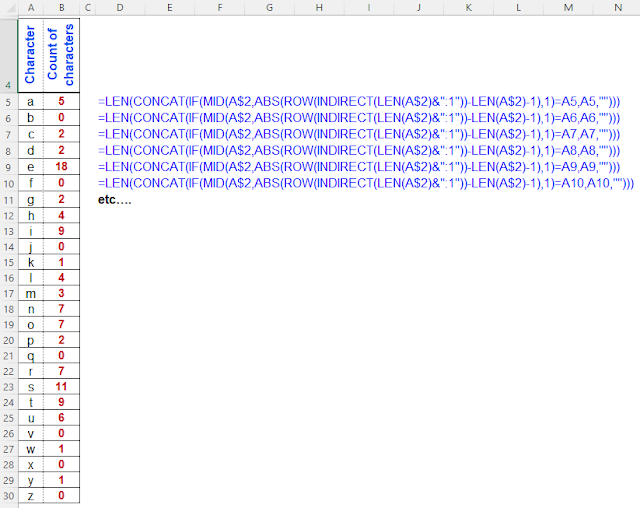Click count cell in row 13 for letter i
Image resolution: width=640 pixels, height=508 pixels.
click(x=62, y=231)
